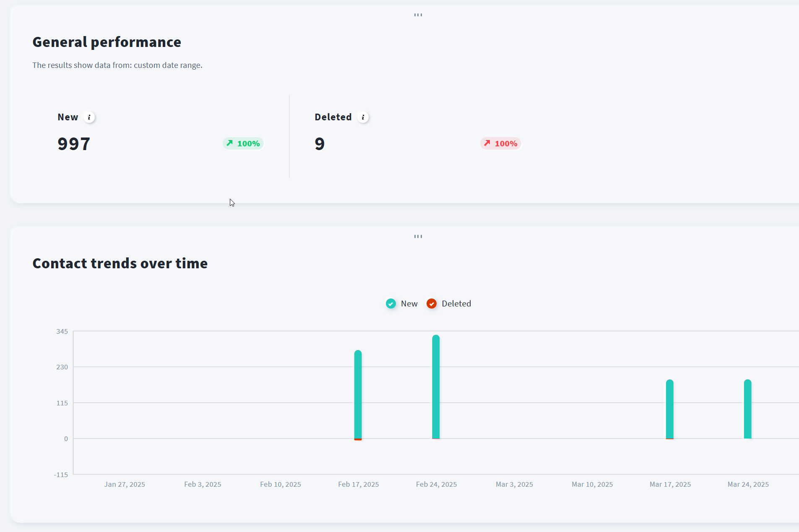Select the tallest bar at Feb 24, 2025

point(436,386)
